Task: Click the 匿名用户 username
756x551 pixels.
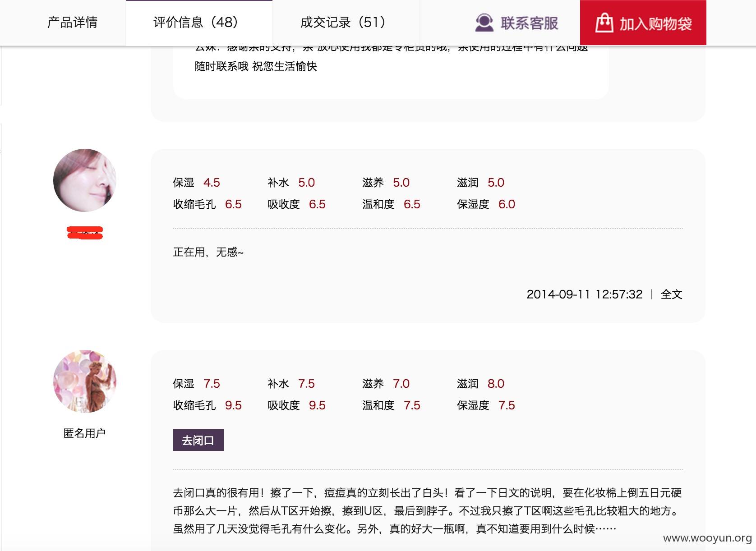Action: (x=84, y=433)
